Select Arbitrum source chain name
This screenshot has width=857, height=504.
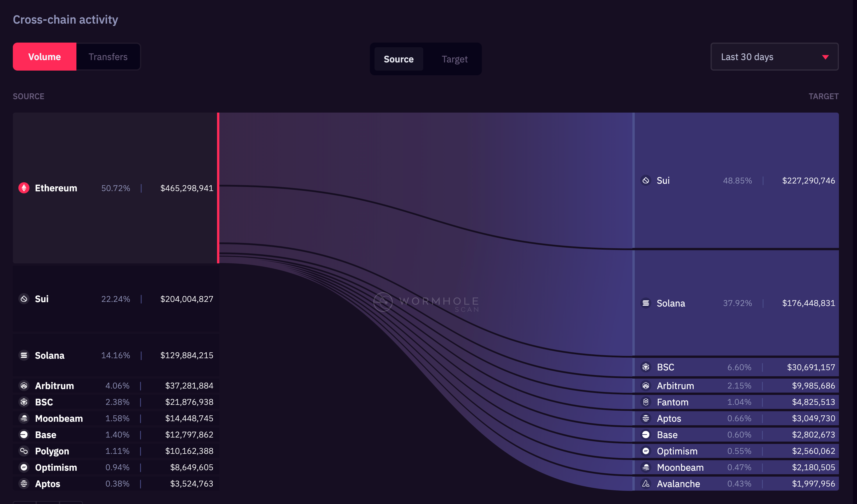pos(55,386)
